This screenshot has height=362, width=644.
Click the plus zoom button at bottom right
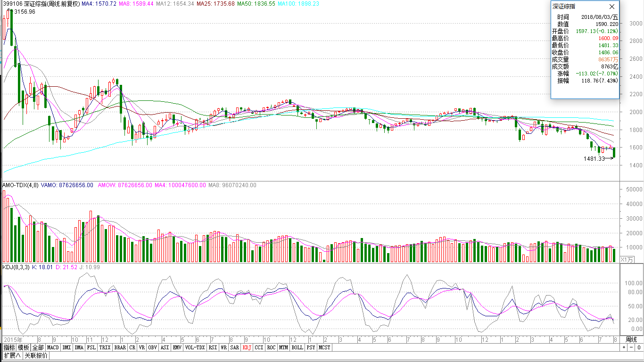click(624, 347)
